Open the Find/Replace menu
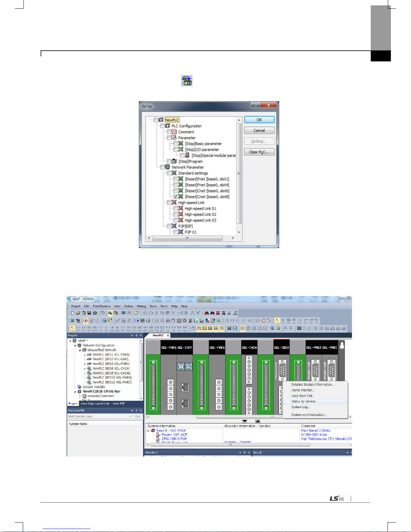411x532 pixels. point(101,306)
